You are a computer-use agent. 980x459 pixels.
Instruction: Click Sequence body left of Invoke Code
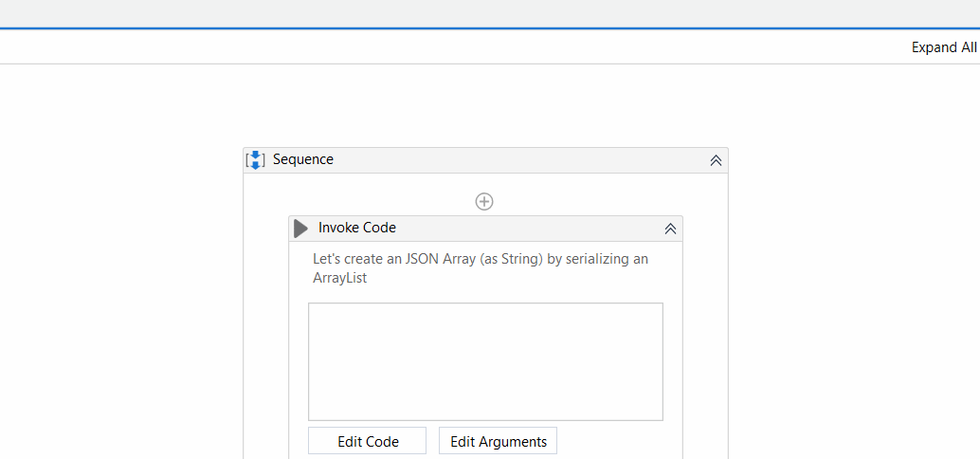pyautogui.click(x=265, y=332)
